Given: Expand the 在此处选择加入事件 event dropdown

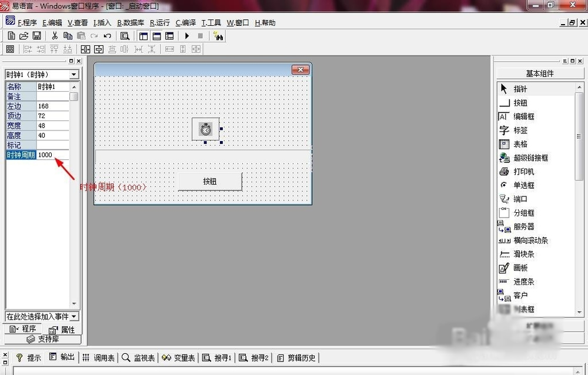Looking at the screenshot, I should 74,316.
